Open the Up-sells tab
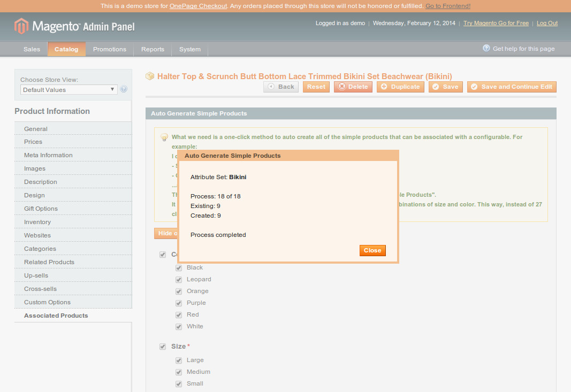 coord(73,275)
